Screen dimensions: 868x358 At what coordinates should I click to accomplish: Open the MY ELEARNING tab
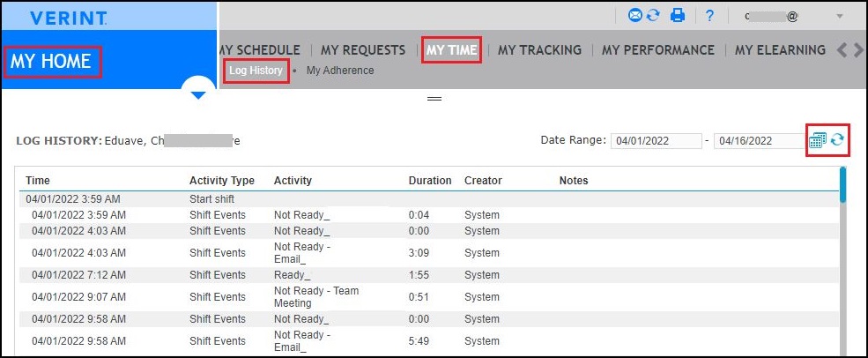coord(780,50)
